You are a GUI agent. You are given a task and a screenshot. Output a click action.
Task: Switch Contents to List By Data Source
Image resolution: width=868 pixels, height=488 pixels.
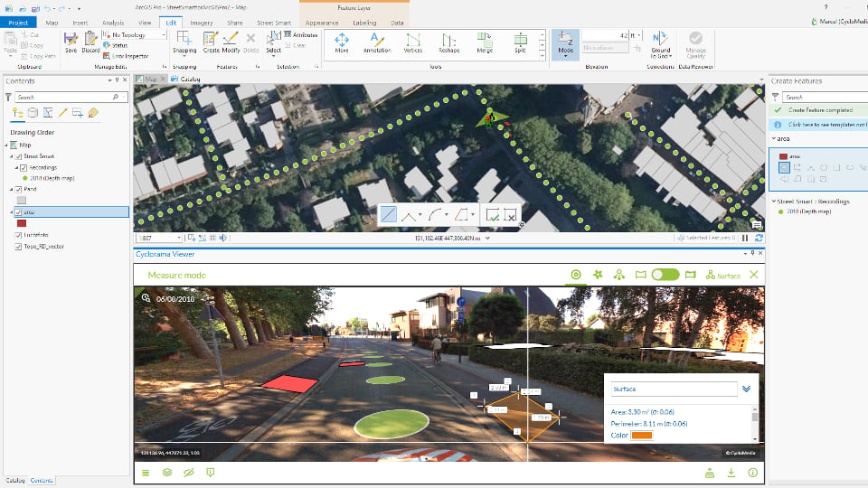[x=33, y=113]
